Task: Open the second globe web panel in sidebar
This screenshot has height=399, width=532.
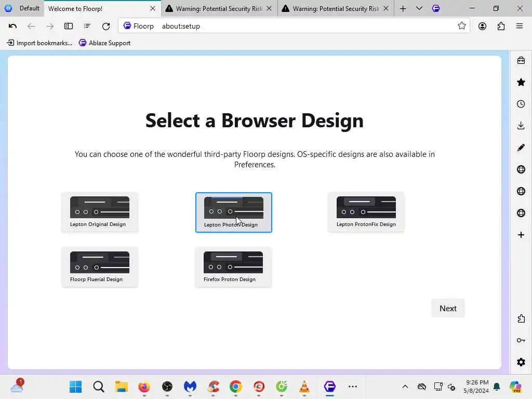Action: click(521, 191)
